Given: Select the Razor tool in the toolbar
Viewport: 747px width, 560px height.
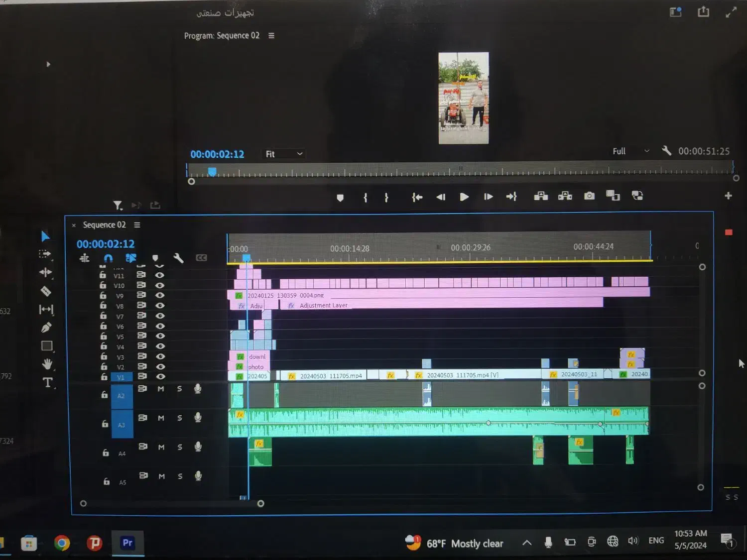Looking at the screenshot, I should tap(46, 291).
